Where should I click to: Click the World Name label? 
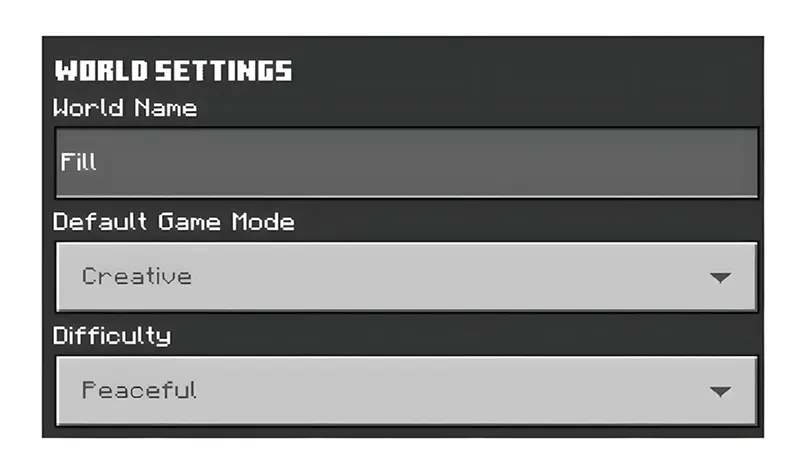point(125,108)
